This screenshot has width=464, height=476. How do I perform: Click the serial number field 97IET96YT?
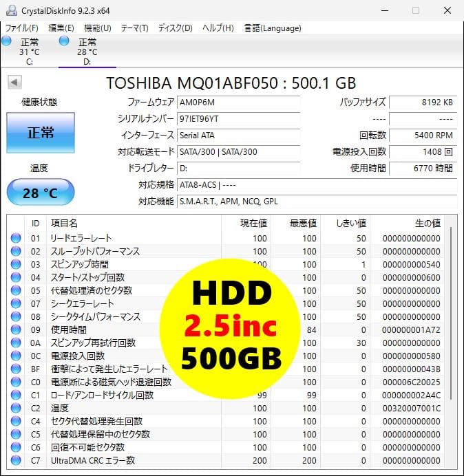[238, 119]
